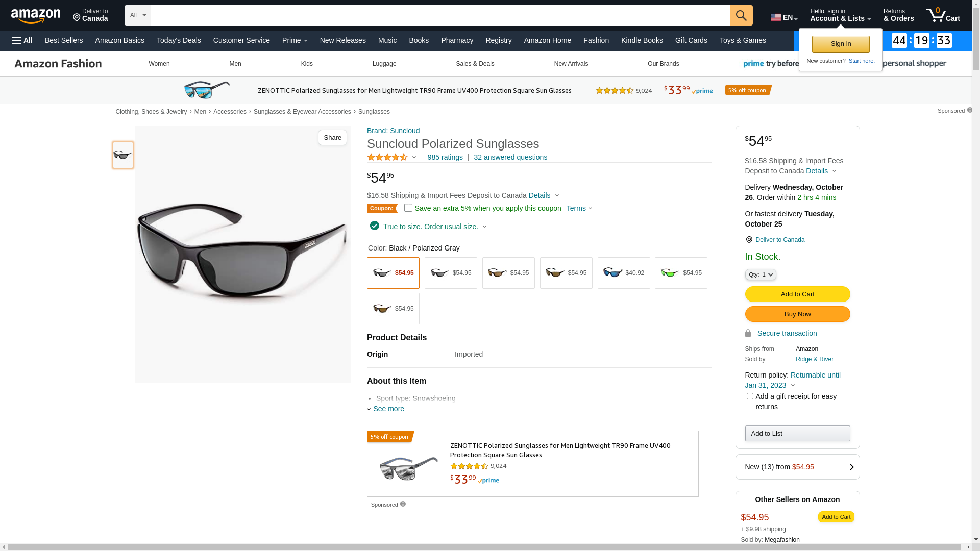This screenshot has height=551, width=980.
Task: Expand See more under About this Item
Action: pyautogui.click(x=388, y=409)
